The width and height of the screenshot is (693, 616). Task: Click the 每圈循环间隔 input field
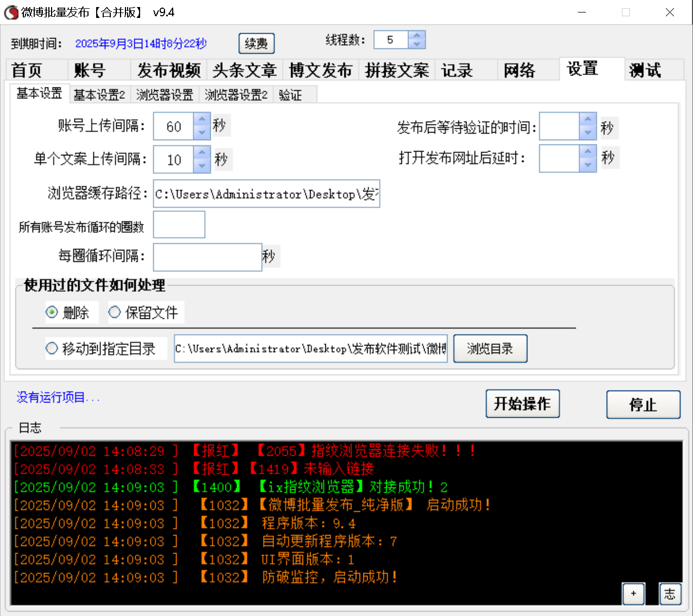[x=206, y=256]
